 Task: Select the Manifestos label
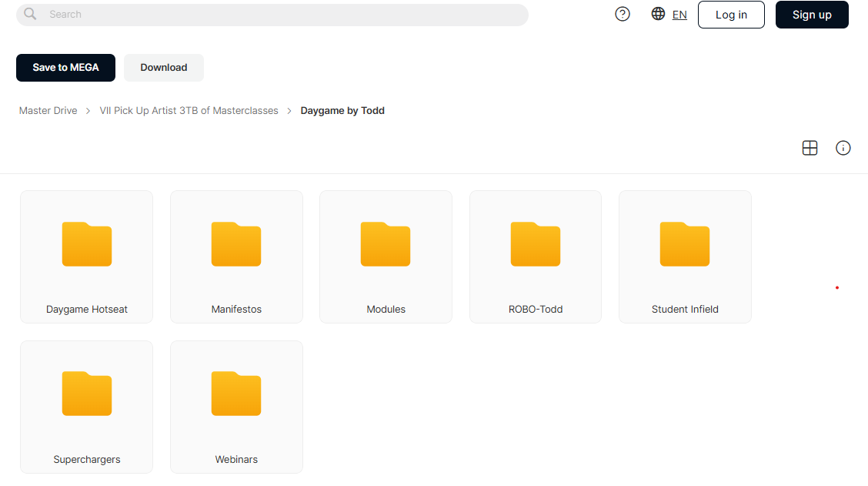236,309
